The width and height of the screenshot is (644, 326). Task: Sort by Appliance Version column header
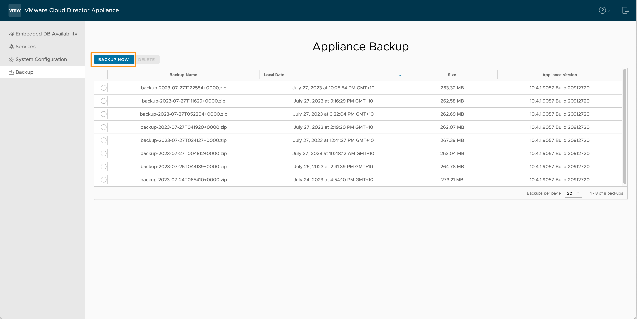click(560, 75)
